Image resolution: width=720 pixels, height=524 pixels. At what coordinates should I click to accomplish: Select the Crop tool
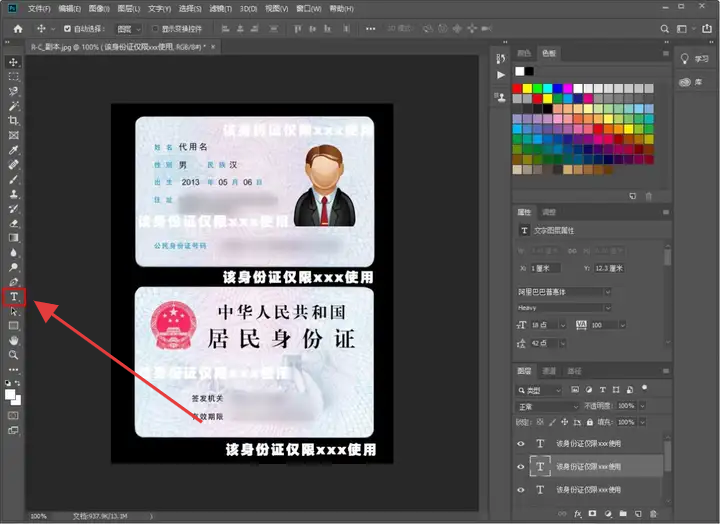coord(13,121)
